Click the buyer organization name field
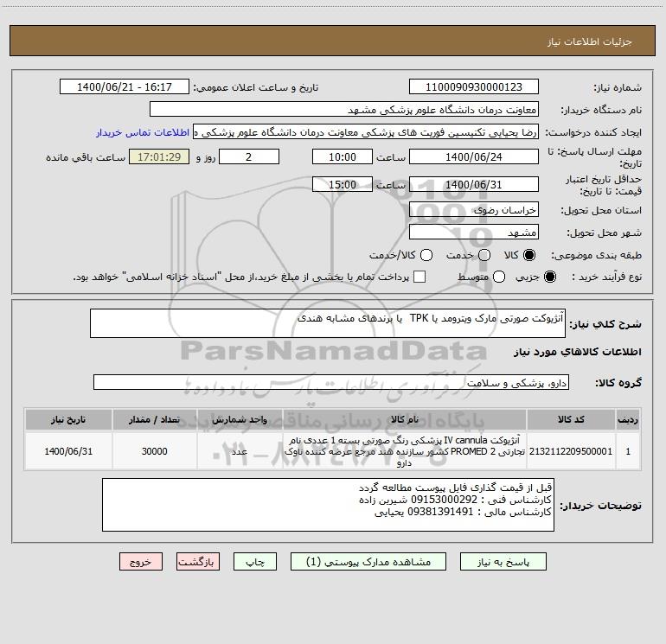 pyautogui.click(x=344, y=110)
